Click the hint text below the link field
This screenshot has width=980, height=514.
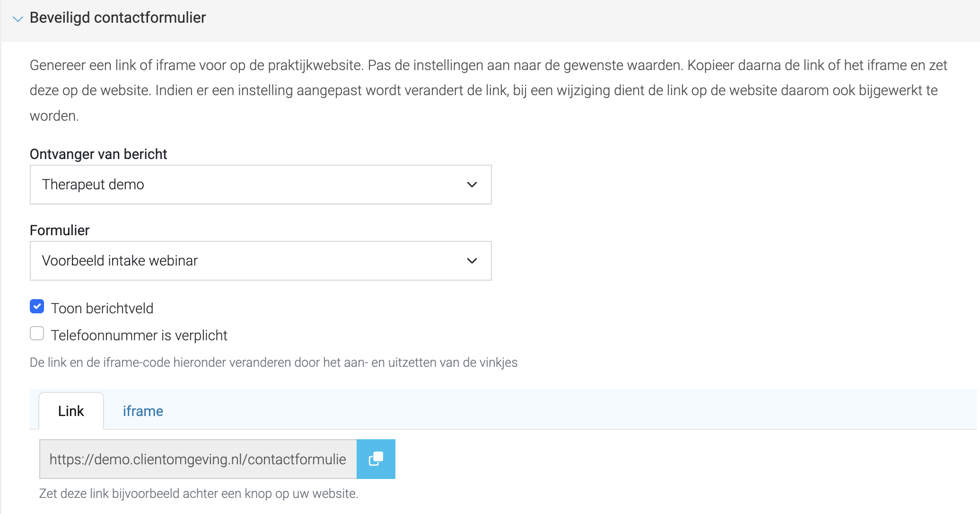199,494
